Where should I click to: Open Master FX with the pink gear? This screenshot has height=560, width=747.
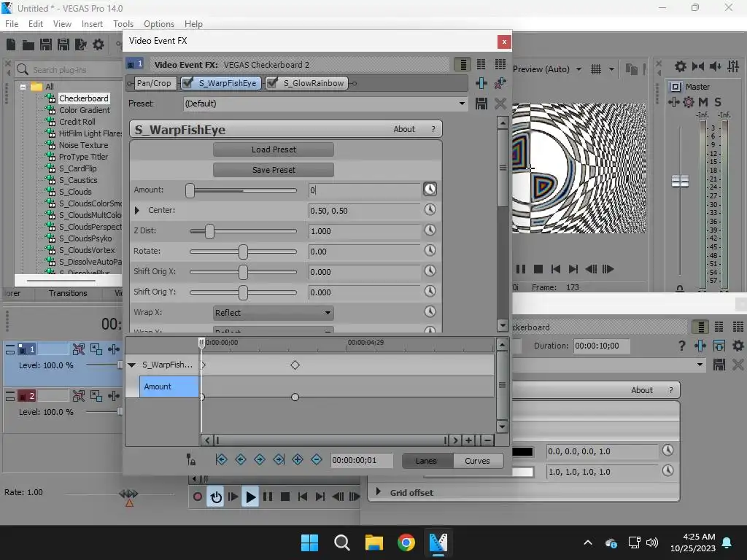(x=689, y=102)
